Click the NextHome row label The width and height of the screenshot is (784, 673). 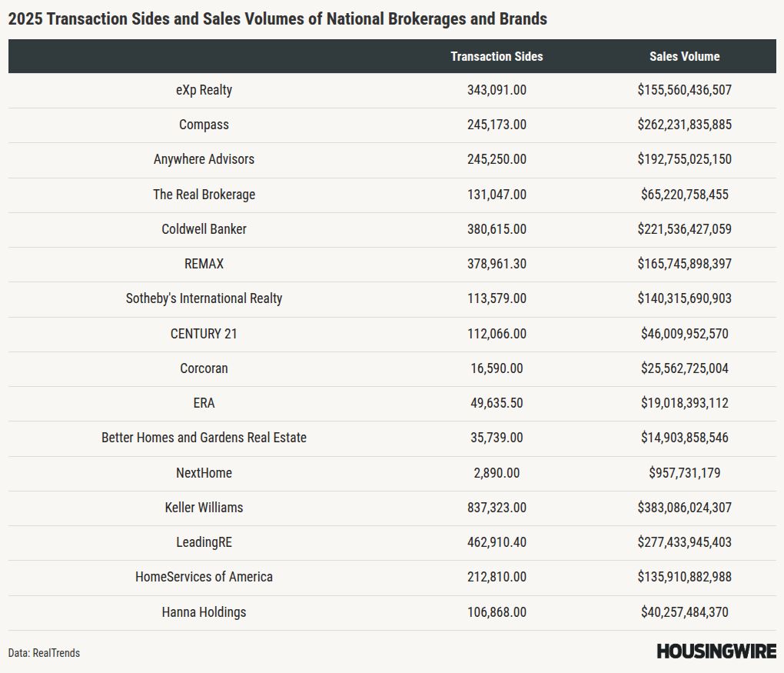(x=204, y=473)
